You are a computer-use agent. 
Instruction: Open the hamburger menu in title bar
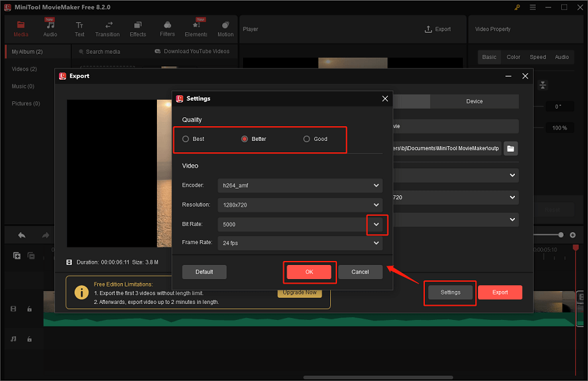click(532, 7)
